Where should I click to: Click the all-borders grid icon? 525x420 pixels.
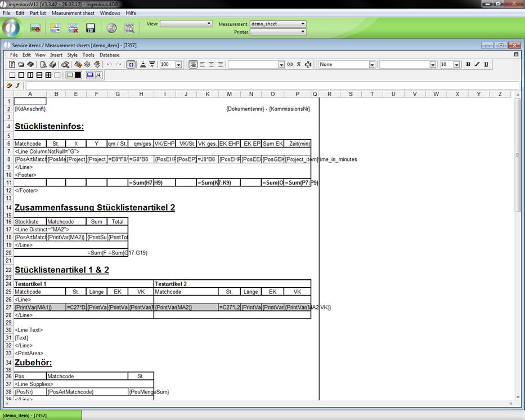(x=48, y=75)
